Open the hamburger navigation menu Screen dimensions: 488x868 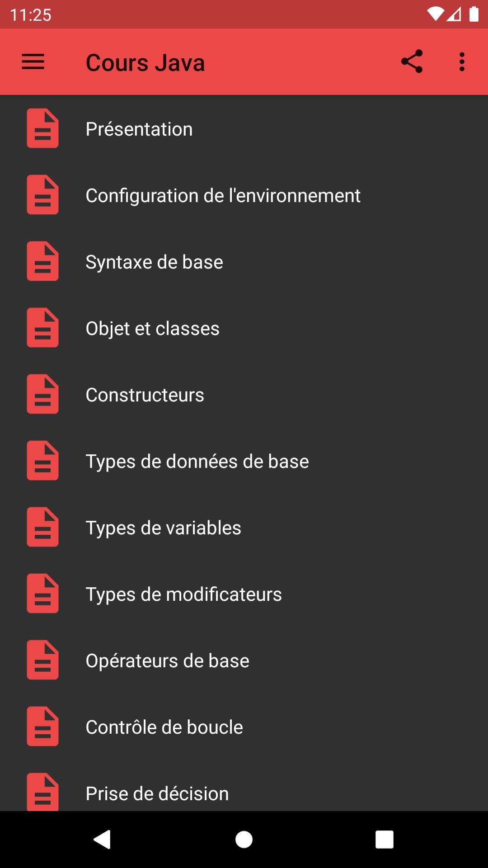click(33, 61)
